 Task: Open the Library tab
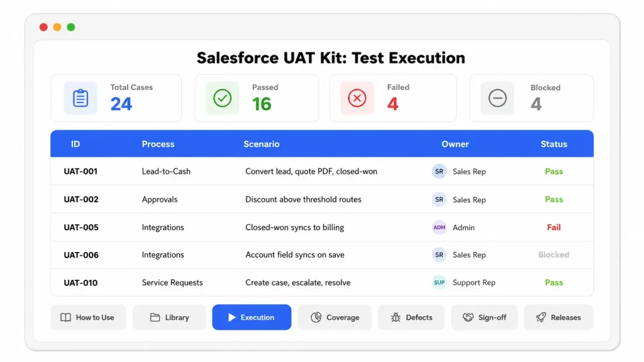click(x=169, y=317)
